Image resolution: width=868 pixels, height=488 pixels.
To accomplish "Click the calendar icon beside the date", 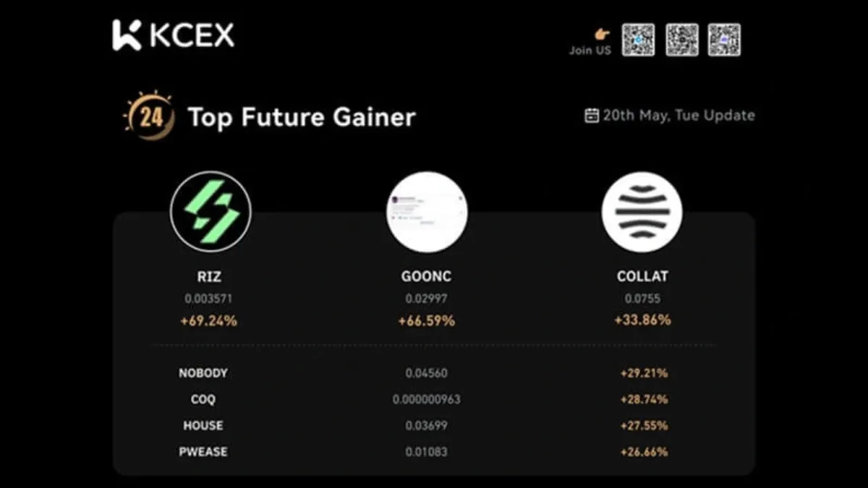I will click(x=592, y=116).
